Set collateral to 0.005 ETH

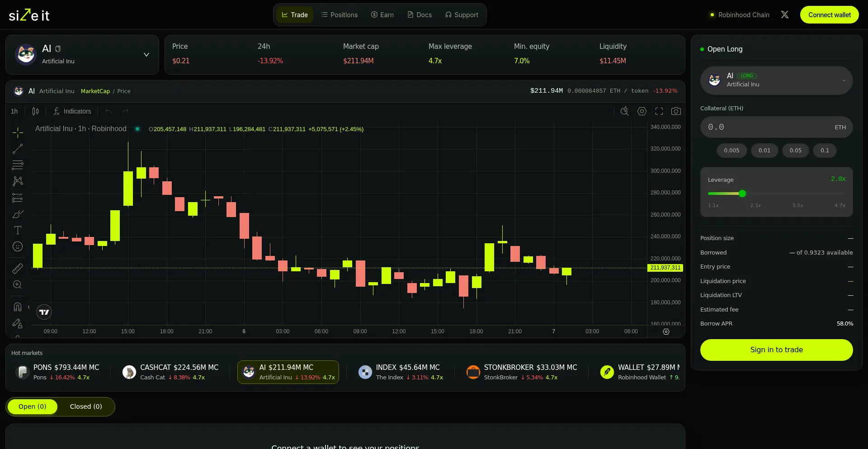click(x=731, y=151)
